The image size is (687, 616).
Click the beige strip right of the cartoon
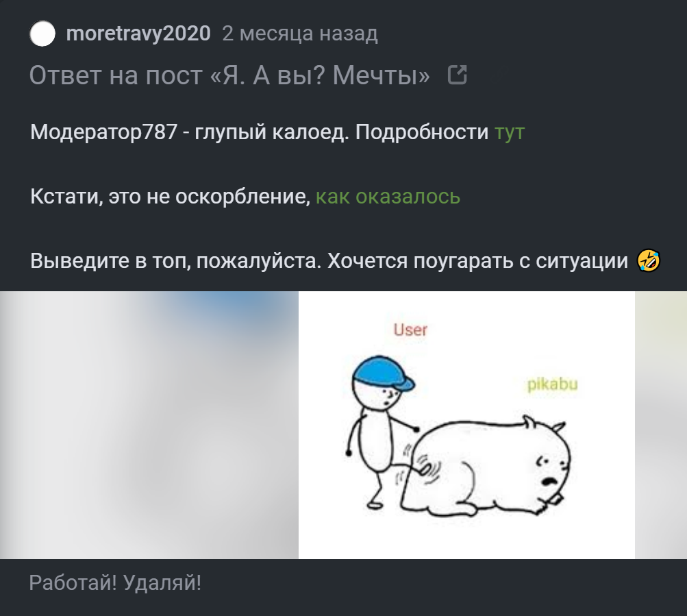(661, 425)
